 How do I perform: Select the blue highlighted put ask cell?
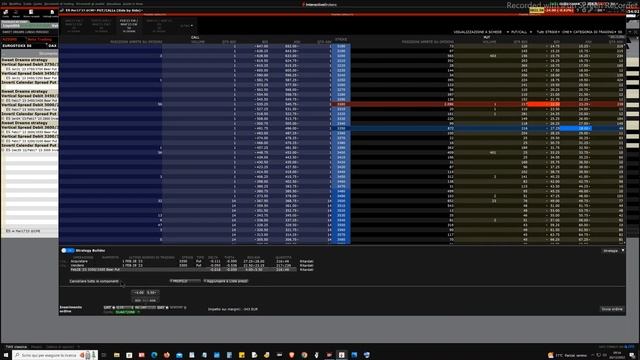[575, 128]
